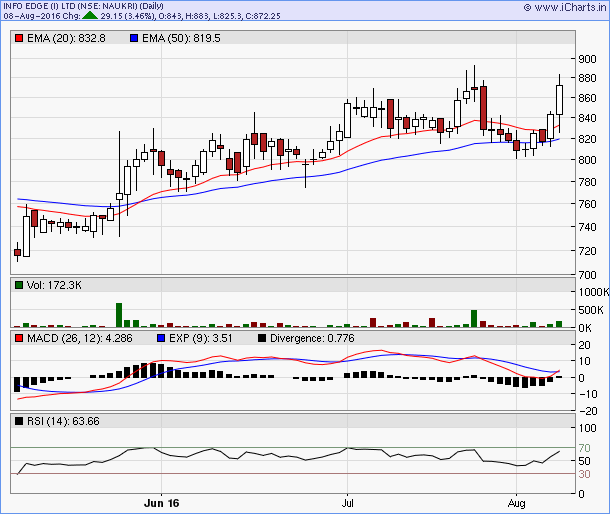Click the 30 oversold RSI level label

click(584, 474)
